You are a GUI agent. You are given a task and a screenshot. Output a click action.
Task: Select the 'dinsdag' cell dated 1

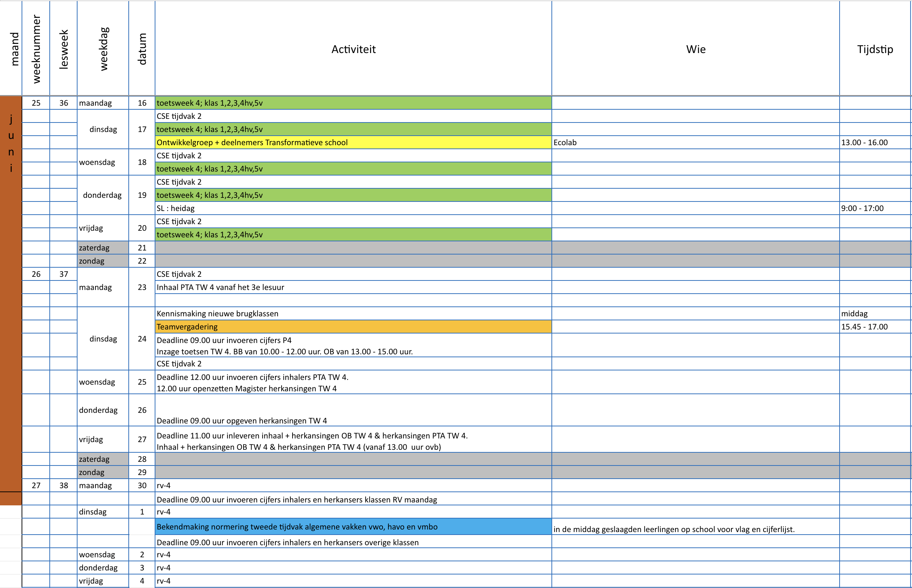coord(103,512)
